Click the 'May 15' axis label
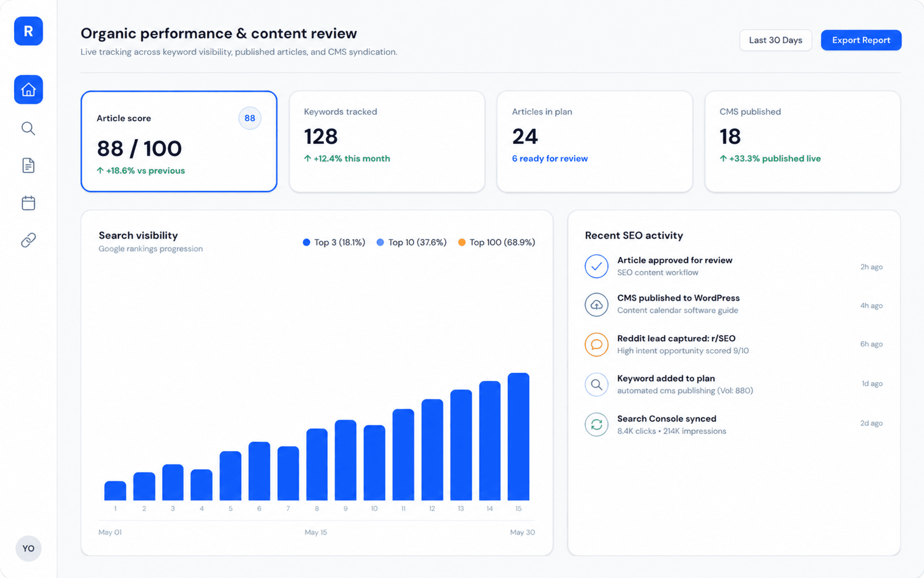 pos(316,532)
